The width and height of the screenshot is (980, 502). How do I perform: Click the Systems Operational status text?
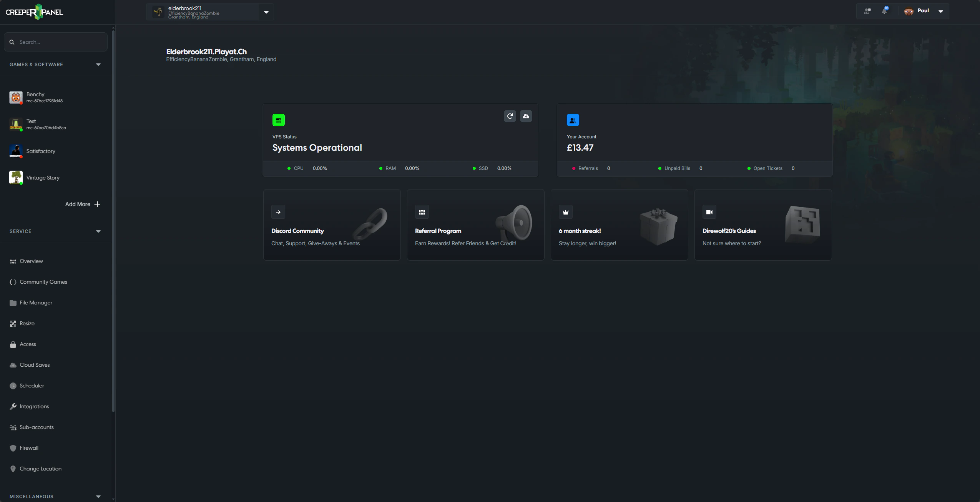pyautogui.click(x=317, y=148)
